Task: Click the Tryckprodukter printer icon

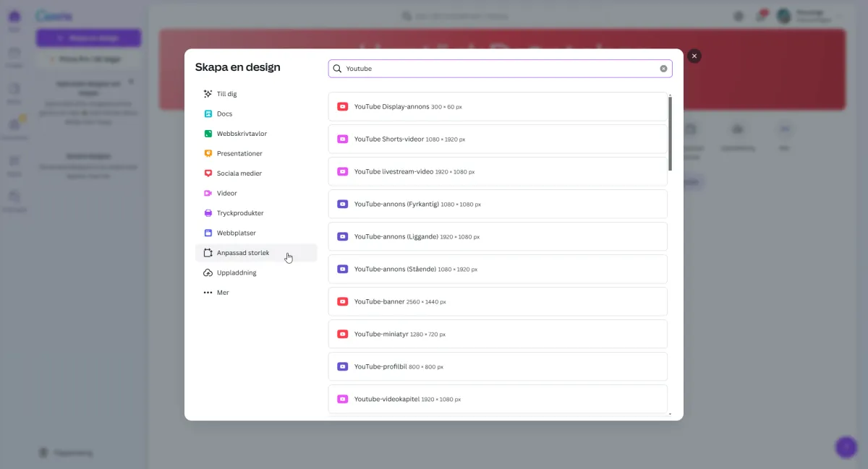Action: (208, 213)
